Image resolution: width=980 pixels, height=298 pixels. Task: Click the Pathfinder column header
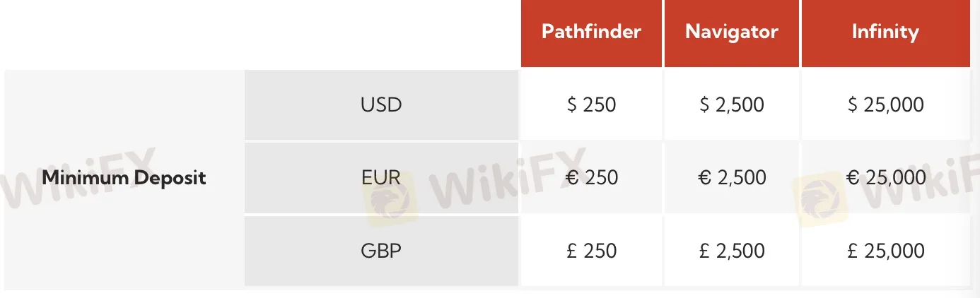click(x=591, y=32)
